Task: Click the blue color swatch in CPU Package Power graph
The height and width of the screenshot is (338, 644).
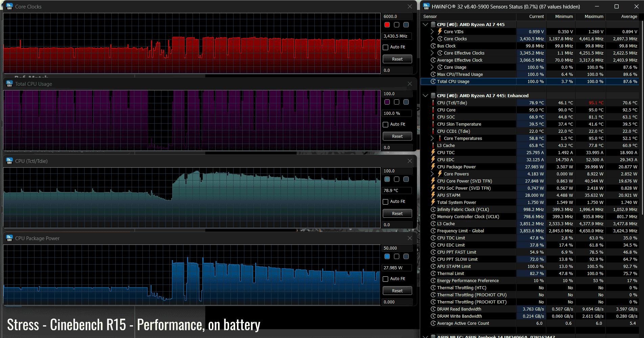Action: click(387, 256)
